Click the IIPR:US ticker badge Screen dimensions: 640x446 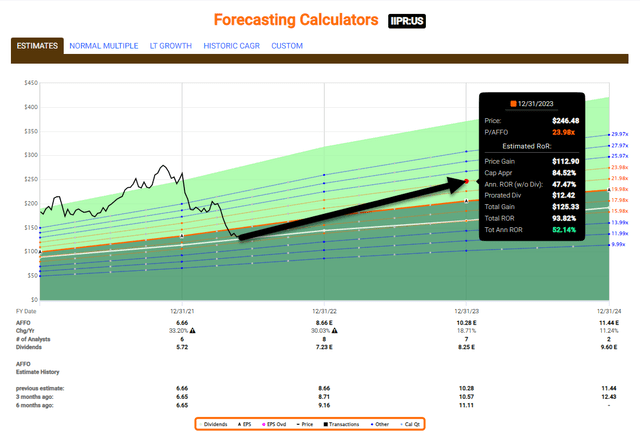(407, 21)
